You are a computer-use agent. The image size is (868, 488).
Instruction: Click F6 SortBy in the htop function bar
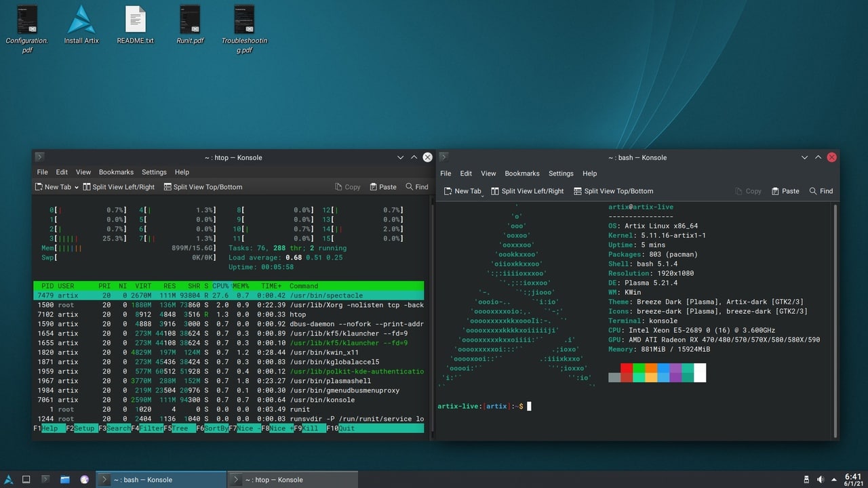(x=212, y=428)
